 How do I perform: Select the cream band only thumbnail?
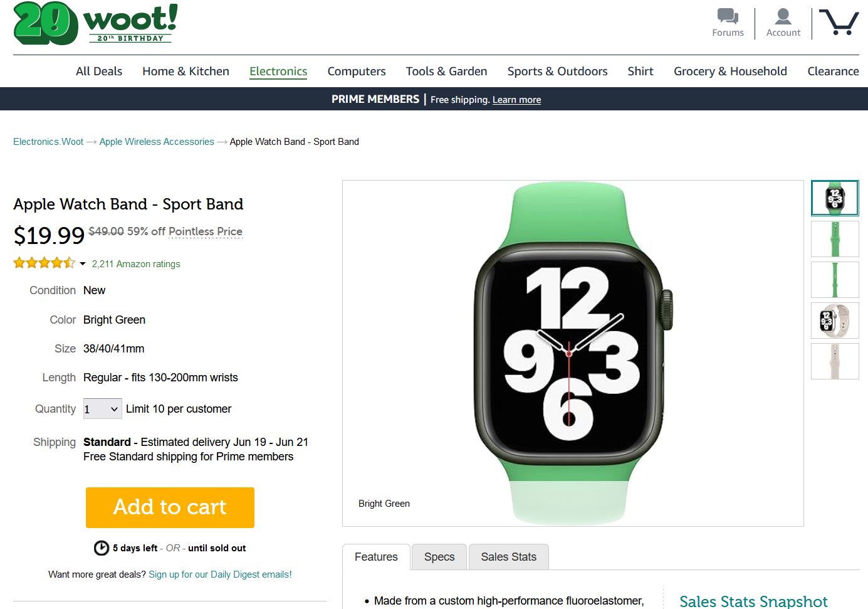(835, 361)
